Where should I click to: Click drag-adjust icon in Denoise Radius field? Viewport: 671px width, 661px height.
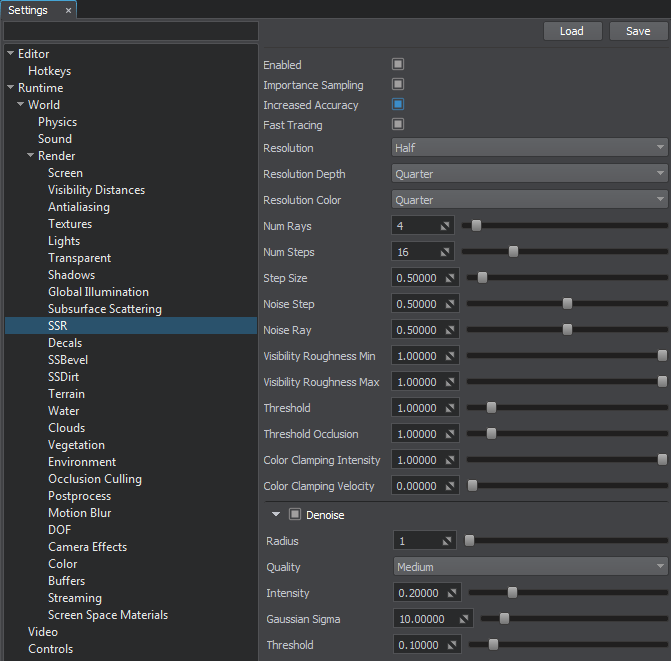tap(448, 541)
